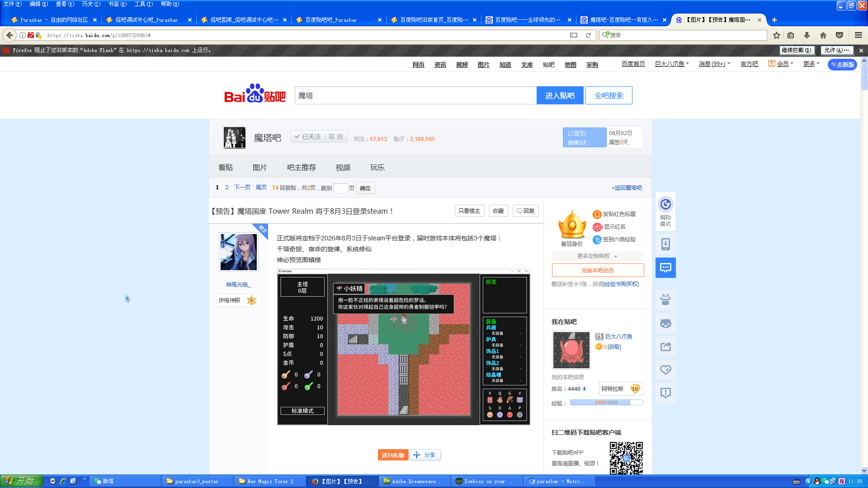Click 回复 button on thread title
The width and height of the screenshot is (868, 488).
tap(525, 211)
